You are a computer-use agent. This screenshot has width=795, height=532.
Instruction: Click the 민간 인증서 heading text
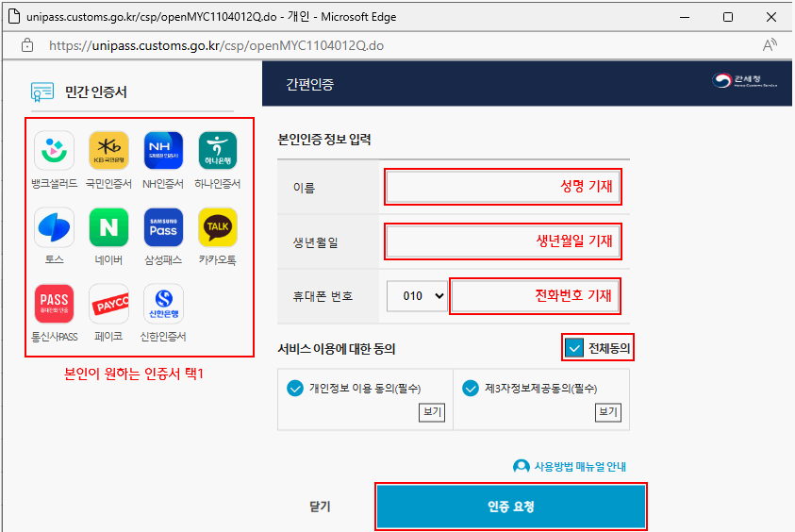[x=96, y=92]
